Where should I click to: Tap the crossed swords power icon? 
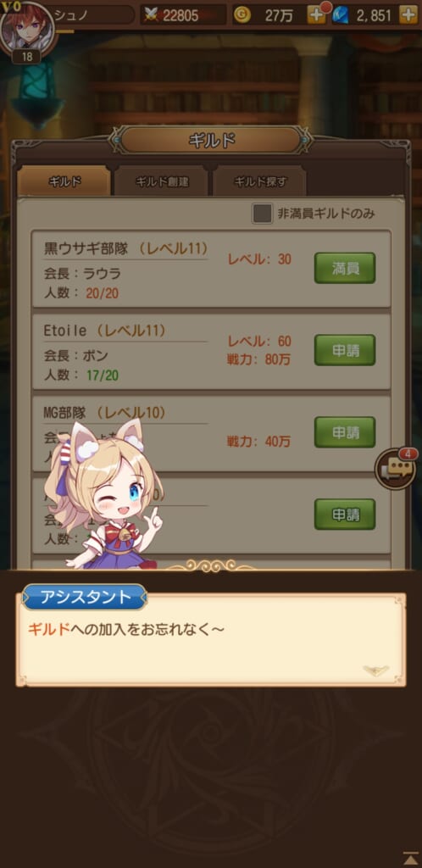(x=151, y=15)
